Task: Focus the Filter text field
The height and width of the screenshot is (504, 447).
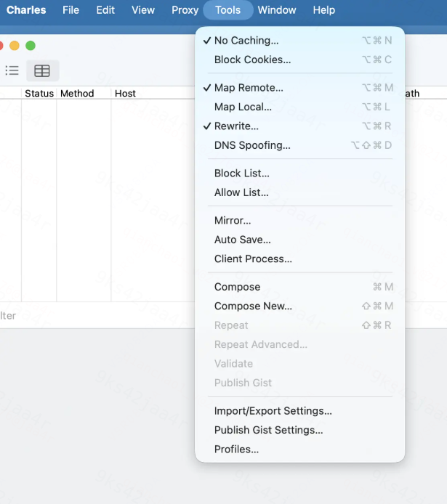Action: pos(97,316)
